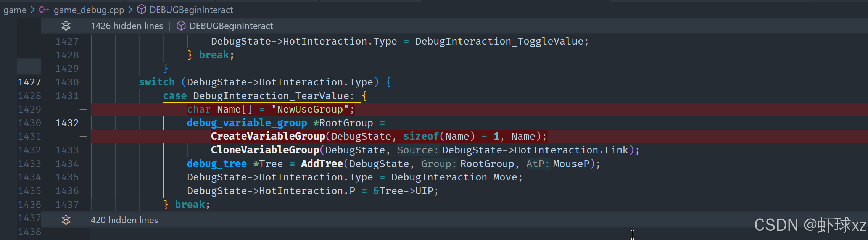Open the game folder breadcrumb
Viewport: 868px width, 240px height.
(x=15, y=10)
